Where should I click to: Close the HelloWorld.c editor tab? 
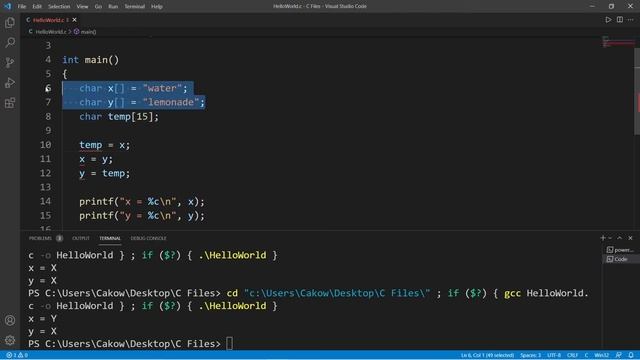(74, 20)
